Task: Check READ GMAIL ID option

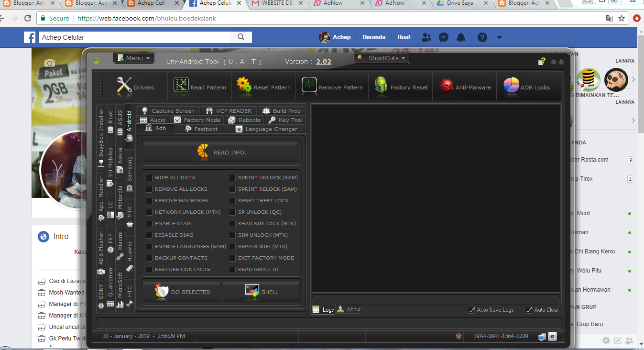Action: [x=232, y=270]
